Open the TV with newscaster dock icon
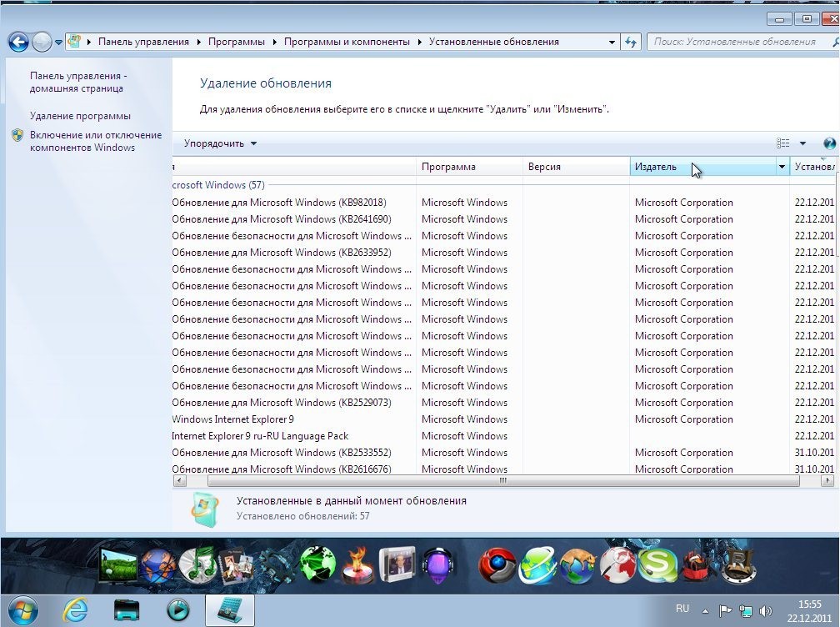 [x=397, y=564]
